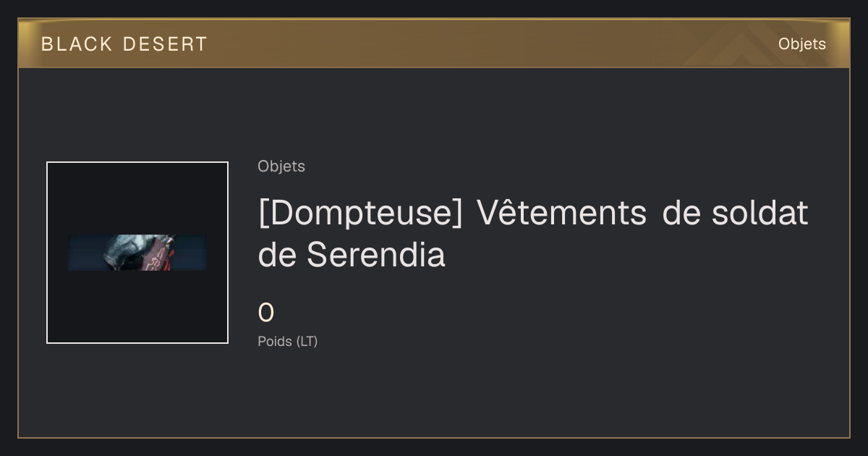Image resolution: width=868 pixels, height=456 pixels.
Task: Click the word Vêtements in the title
Action: [561, 213]
